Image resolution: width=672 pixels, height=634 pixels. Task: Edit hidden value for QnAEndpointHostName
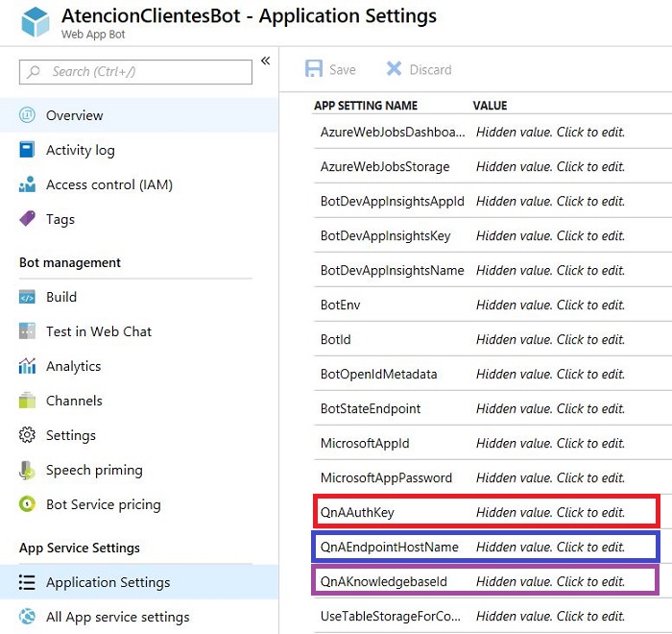tap(550, 547)
